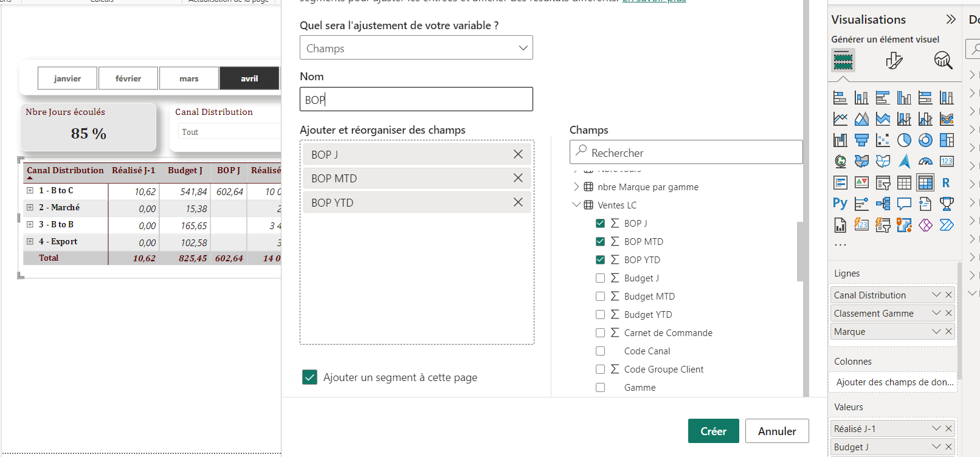Image resolution: width=980 pixels, height=457 pixels.
Task: Remove BOP YTD from the field list
Action: pos(518,202)
